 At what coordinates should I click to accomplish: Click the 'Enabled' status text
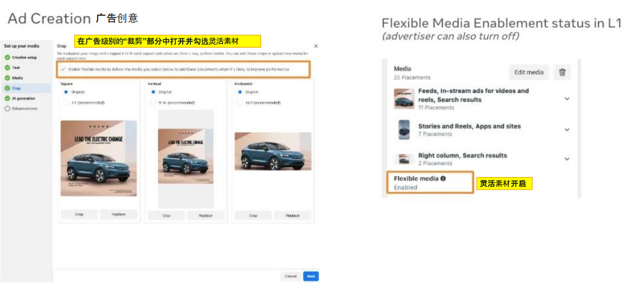click(x=405, y=187)
